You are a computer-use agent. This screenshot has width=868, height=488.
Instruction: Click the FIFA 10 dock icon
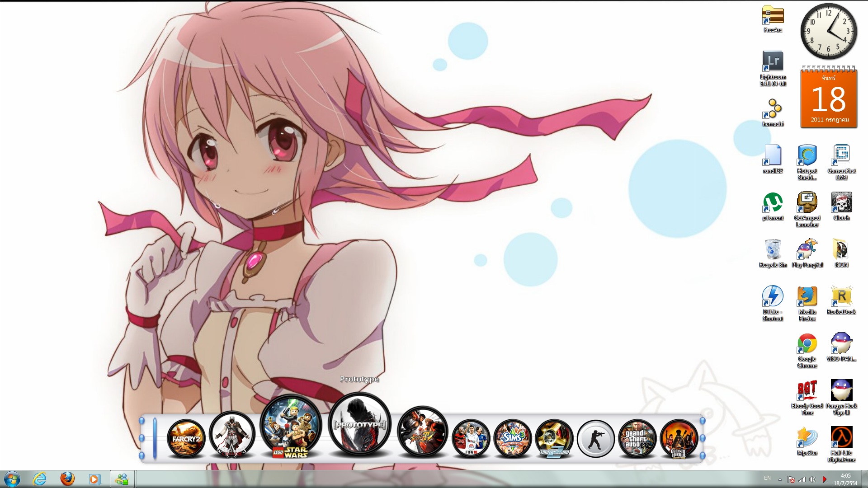pos(471,438)
